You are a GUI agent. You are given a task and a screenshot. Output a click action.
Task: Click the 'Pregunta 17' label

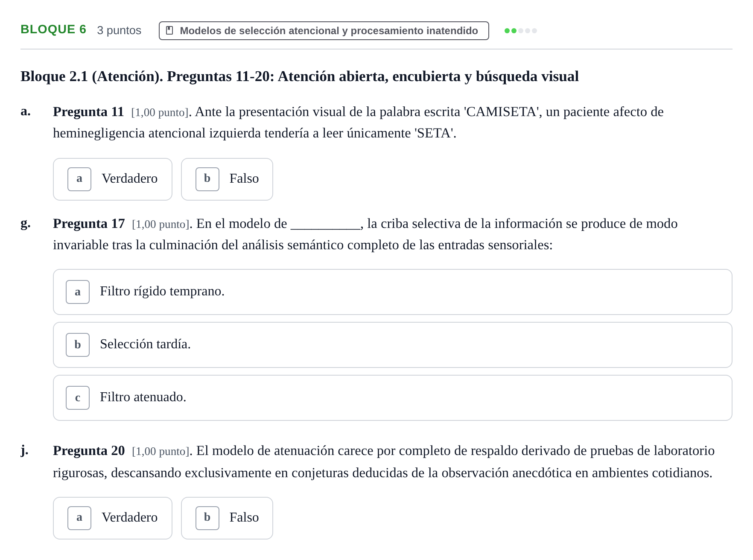[89, 224]
